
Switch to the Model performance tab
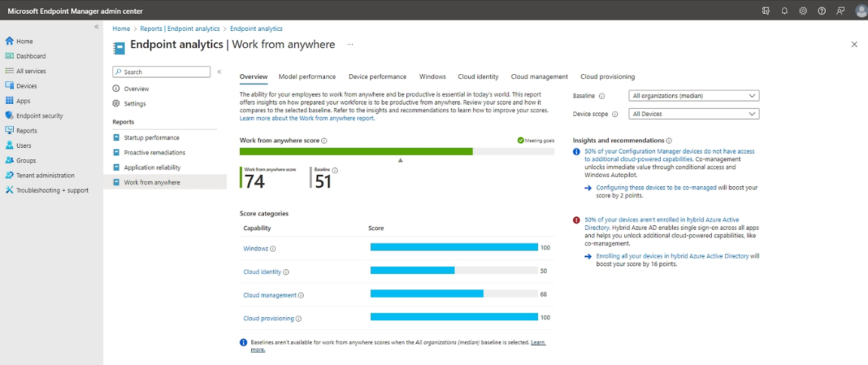[x=307, y=77]
